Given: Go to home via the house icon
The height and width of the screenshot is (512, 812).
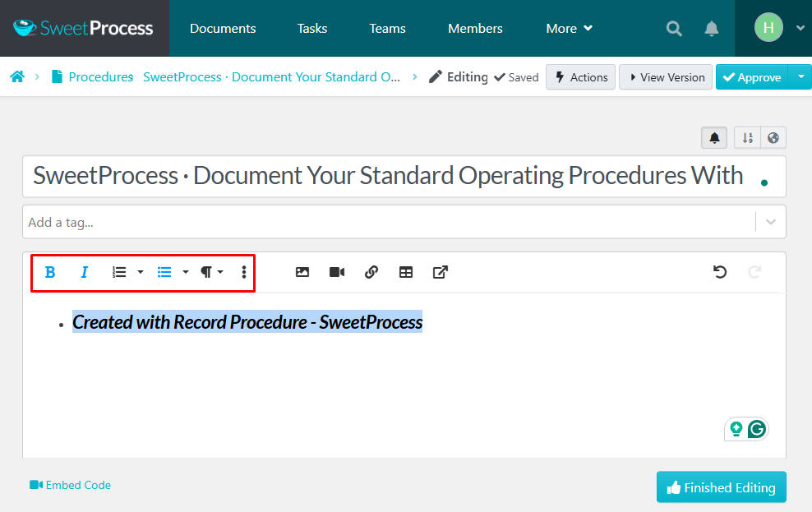Looking at the screenshot, I should pyautogui.click(x=17, y=76).
